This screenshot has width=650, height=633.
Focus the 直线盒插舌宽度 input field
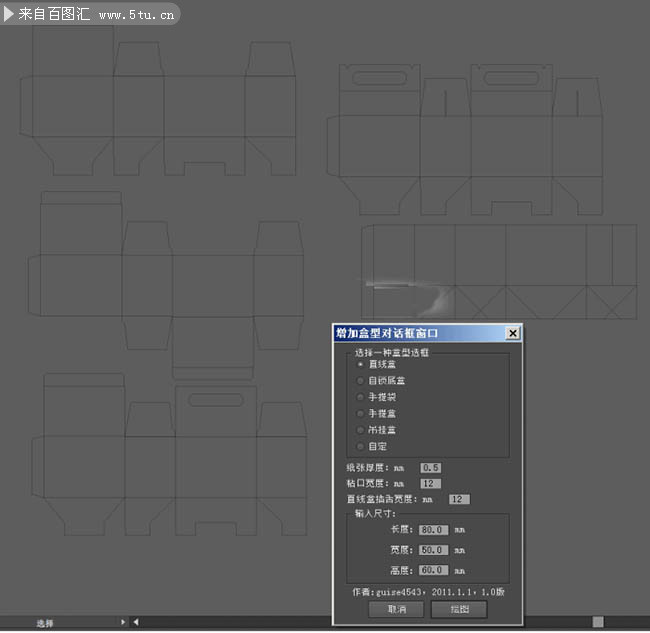coord(459,499)
